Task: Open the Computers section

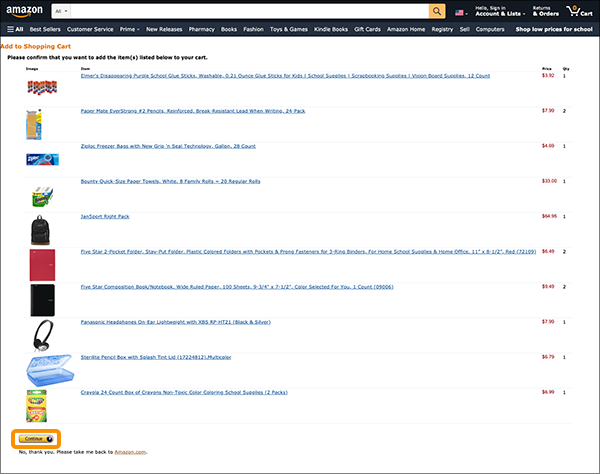Action: (490, 29)
